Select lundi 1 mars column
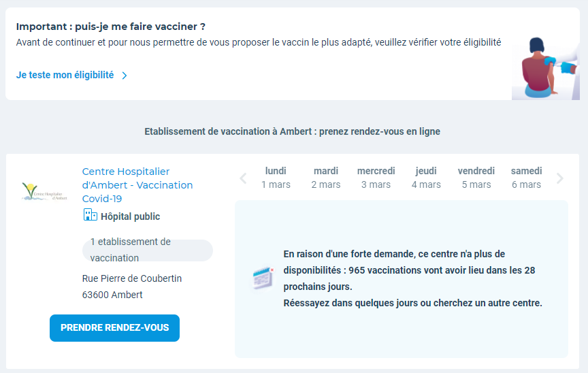The height and width of the screenshot is (373, 588). point(276,178)
